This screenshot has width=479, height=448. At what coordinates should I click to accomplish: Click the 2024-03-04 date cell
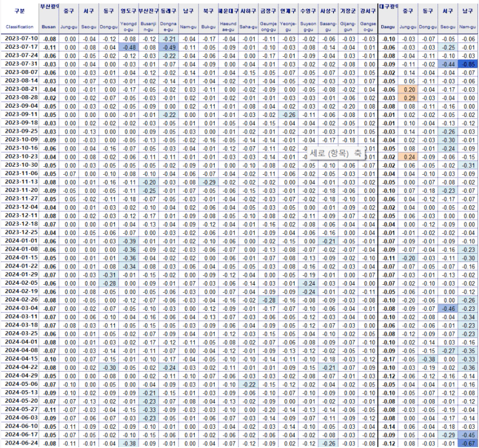(21, 308)
